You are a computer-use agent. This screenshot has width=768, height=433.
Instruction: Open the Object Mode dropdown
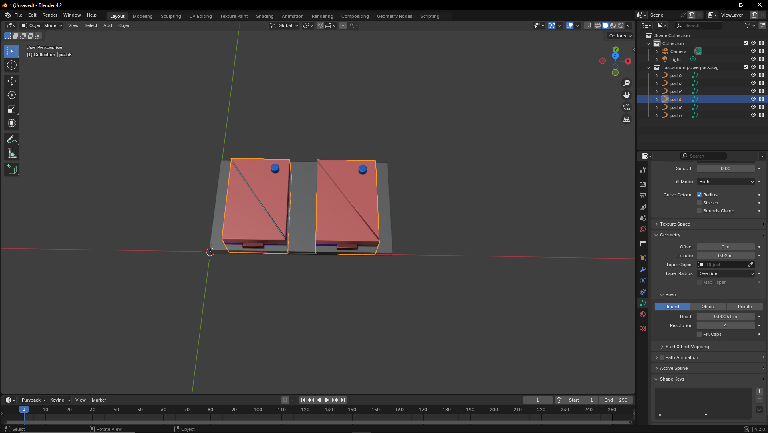42,25
